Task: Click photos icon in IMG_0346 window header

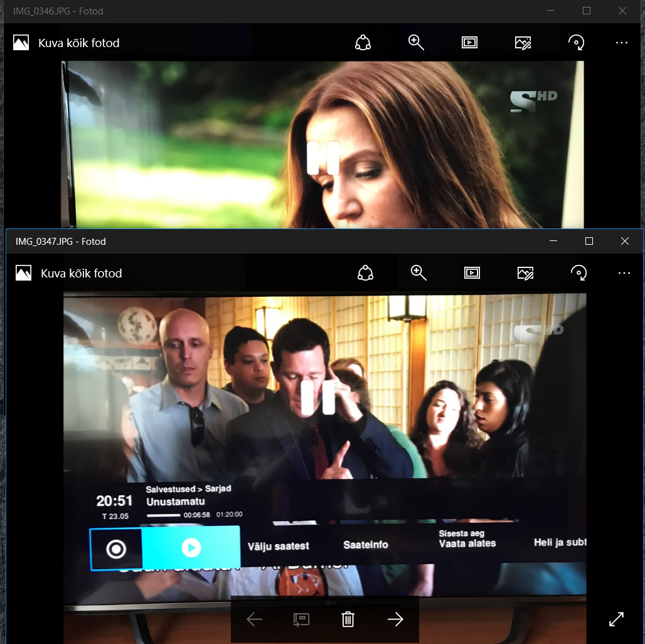Action: 21,43
